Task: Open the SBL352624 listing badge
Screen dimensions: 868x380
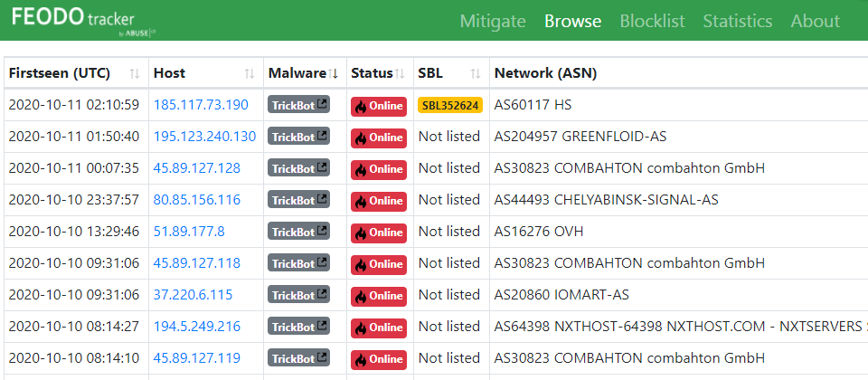Action: [x=450, y=105]
